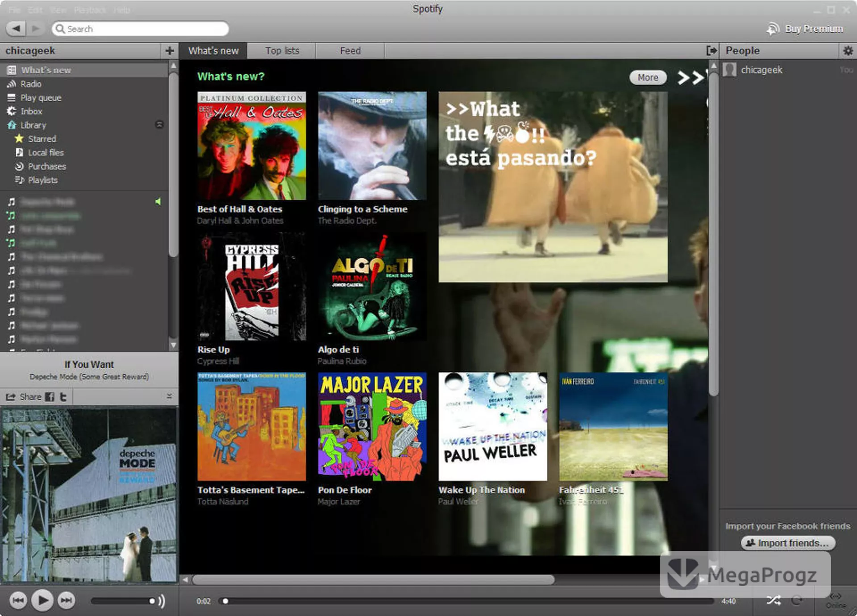Open Paul Weller Wake Up The Nation cover
857x616 pixels.
pos(493,427)
